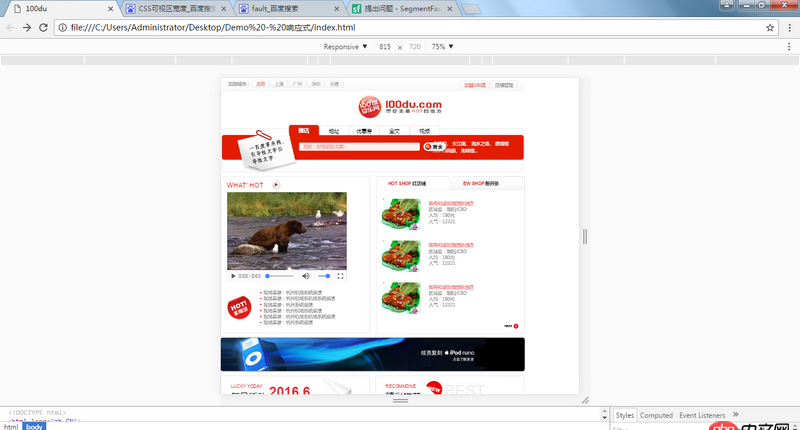Click the shop search input field
Image resolution: width=800 pixels, height=430 pixels.
coord(359,146)
